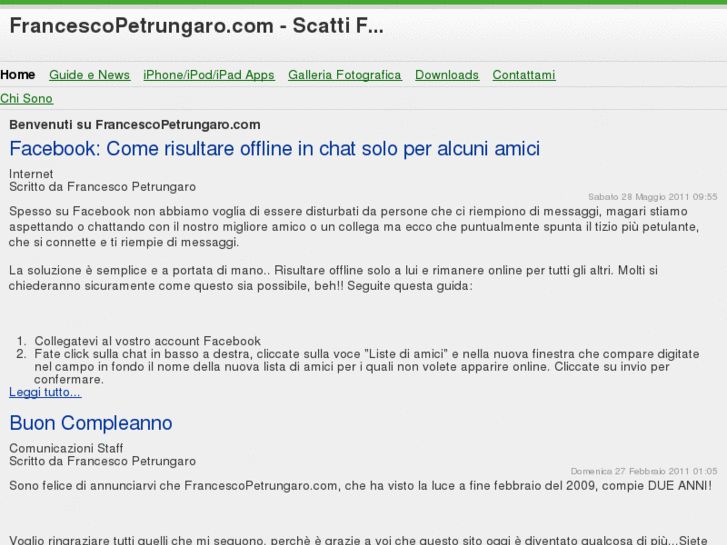Go to Guide e News page
The width and height of the screenshot is (727, 545).
pyautogui.click(x=89, y=75)
